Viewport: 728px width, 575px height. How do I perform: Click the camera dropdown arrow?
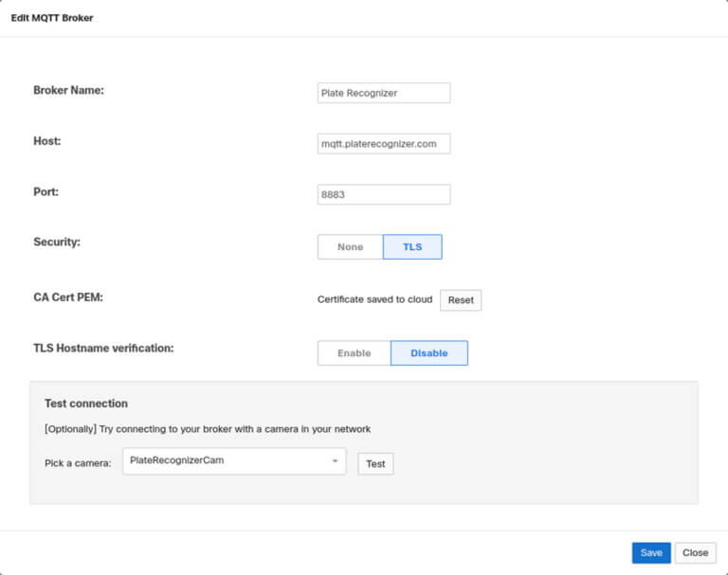pos(335,460)
